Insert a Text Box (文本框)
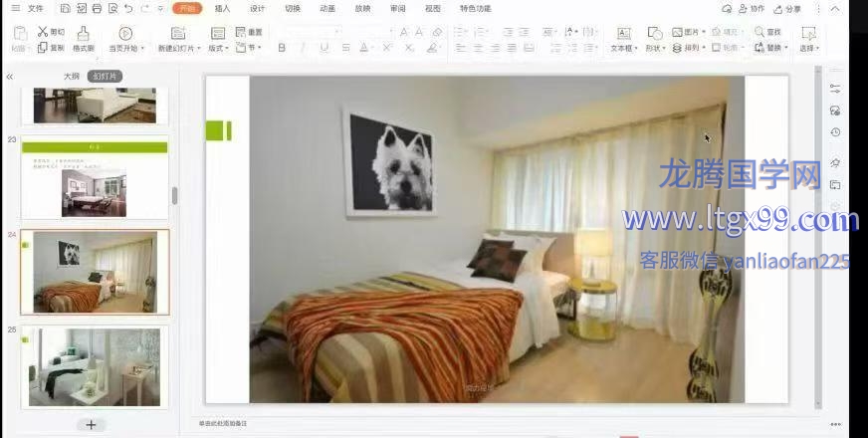Screen dimensions: 868x438 [x=622, y=39]
